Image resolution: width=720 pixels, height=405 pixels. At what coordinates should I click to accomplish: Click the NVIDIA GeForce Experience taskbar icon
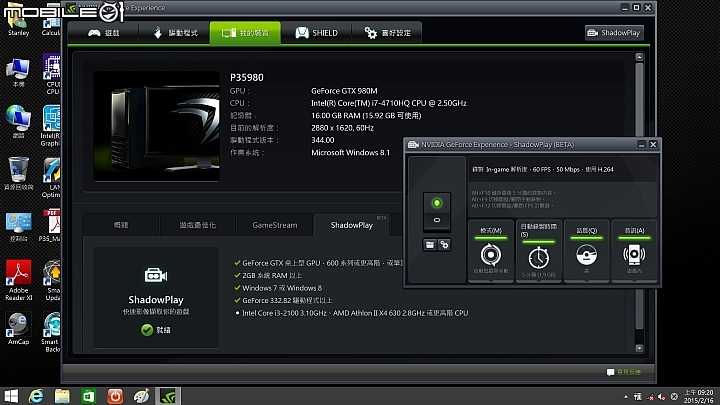point(168,396)
